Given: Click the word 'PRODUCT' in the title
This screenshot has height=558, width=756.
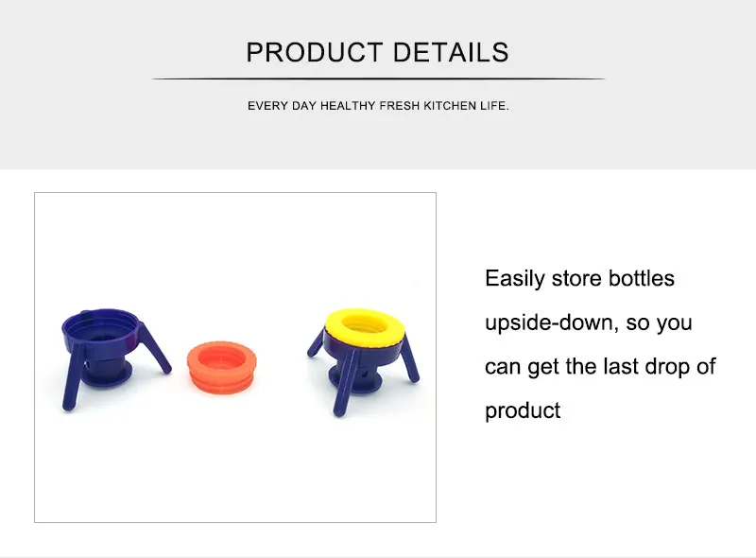Looking at the screenshot, I should pyautogui.click(x=315, y=52).
